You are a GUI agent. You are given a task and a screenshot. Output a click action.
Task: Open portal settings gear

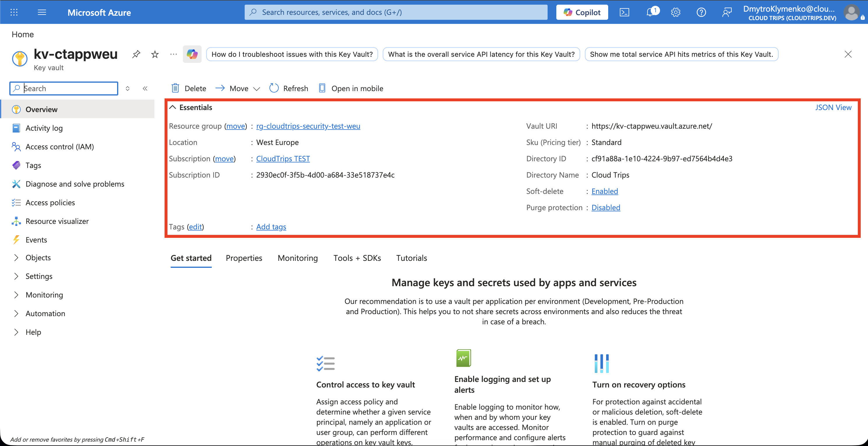tap(675, 13)
